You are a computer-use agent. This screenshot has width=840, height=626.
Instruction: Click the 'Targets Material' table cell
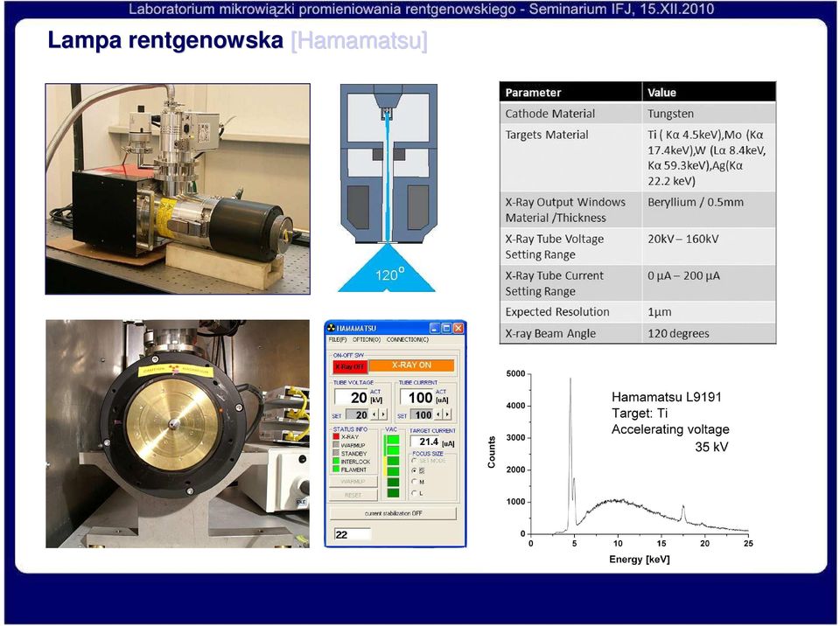[570, 158]
